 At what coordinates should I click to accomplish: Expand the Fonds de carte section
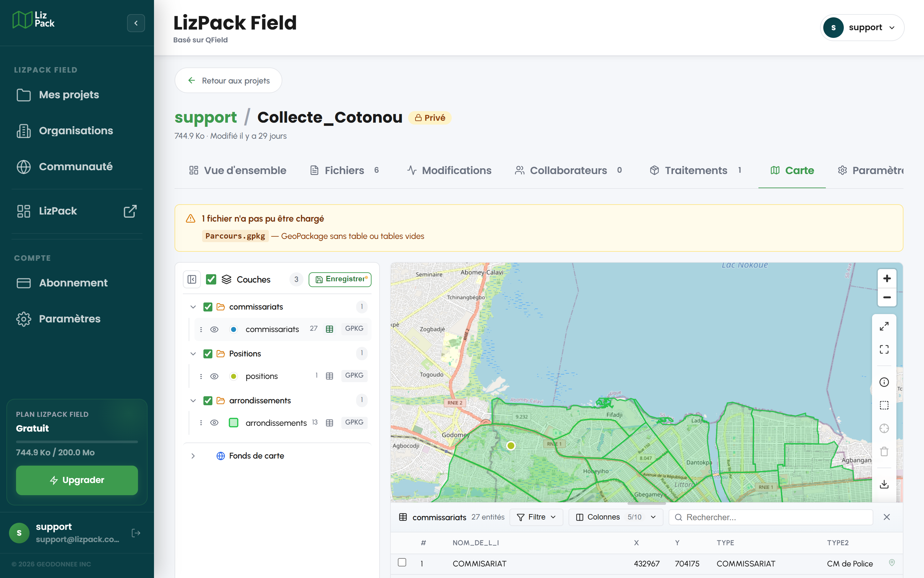click(x=193, y=456)
